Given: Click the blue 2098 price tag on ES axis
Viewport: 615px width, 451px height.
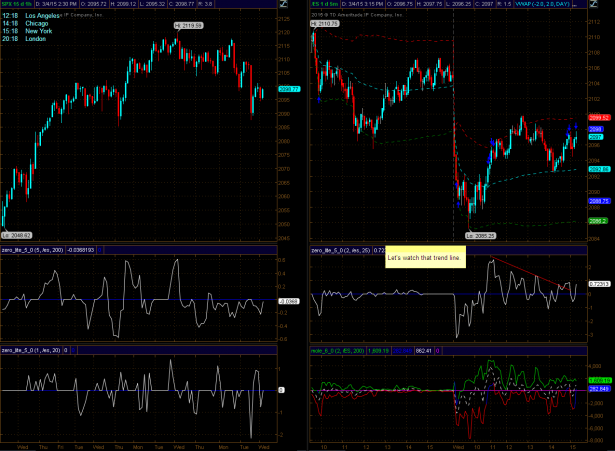Looking at the screenshot, I should point(596,129).
